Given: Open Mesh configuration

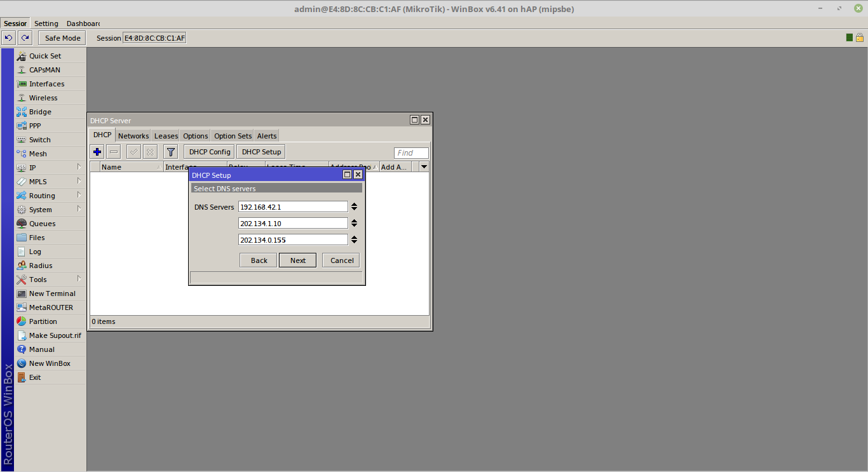Looking at the screenshot, I should tap(50, 154).
